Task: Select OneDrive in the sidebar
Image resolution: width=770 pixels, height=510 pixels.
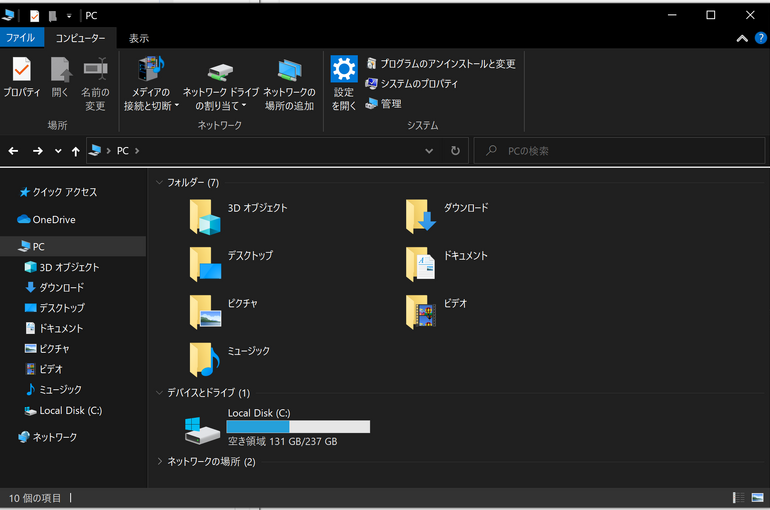Action: (47, 219)
